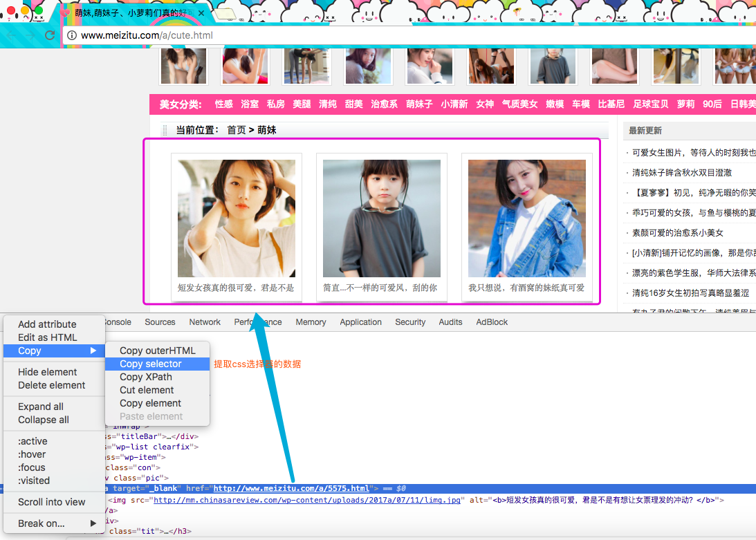Open sidebar link 乖巧可爱的女孩，与鱼与樱桃的夏

[694, 213]
